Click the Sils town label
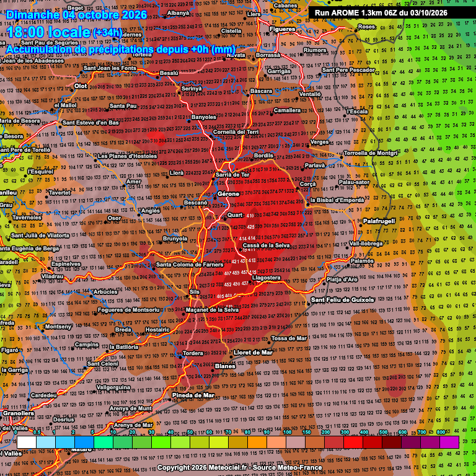 [x=194, y=291]
